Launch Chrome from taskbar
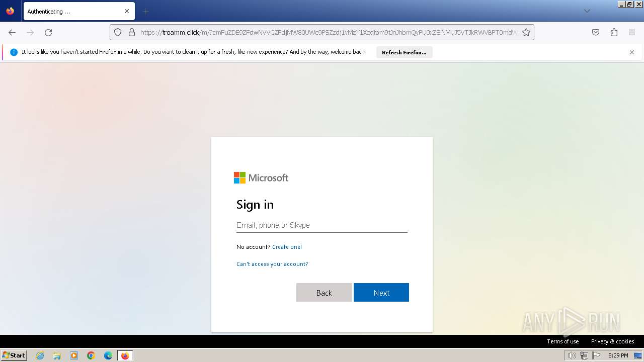This screenshot has width=644, height=362. click(91, 355)
